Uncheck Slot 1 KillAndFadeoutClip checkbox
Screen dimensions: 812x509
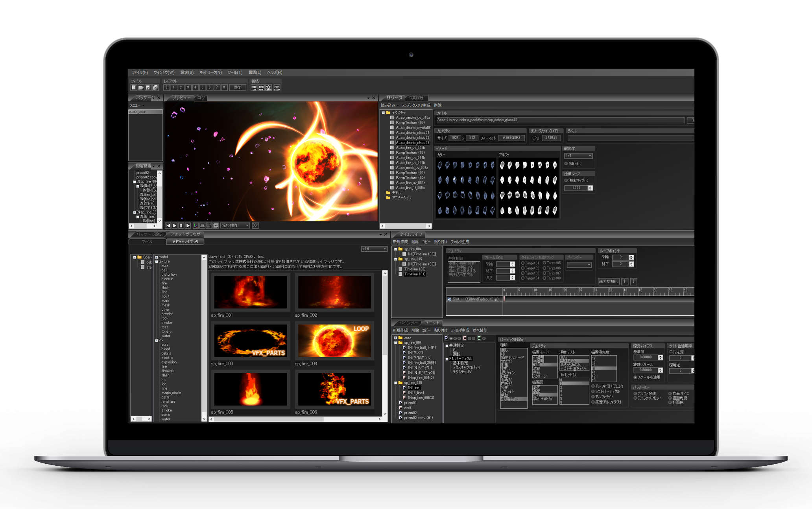point(449,299)
